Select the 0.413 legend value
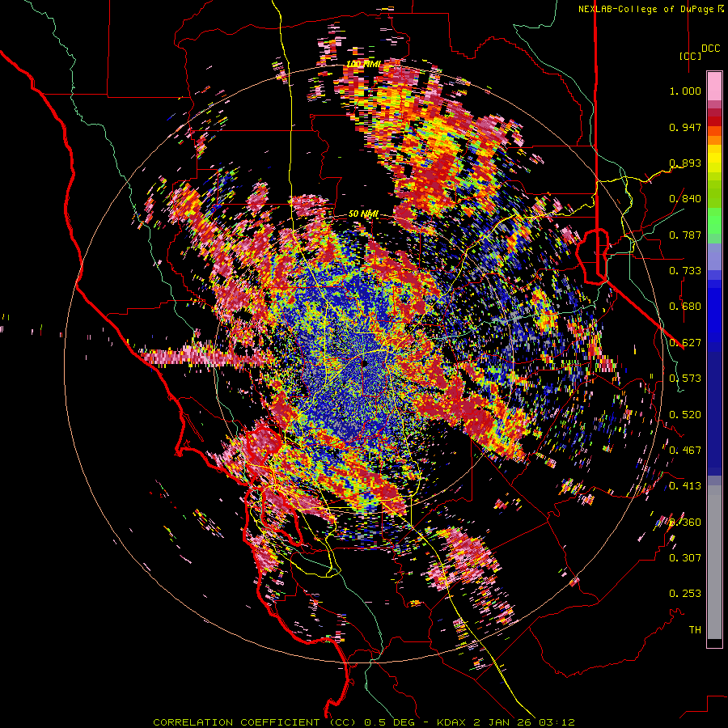728x728 pixels. pos(685,486)
